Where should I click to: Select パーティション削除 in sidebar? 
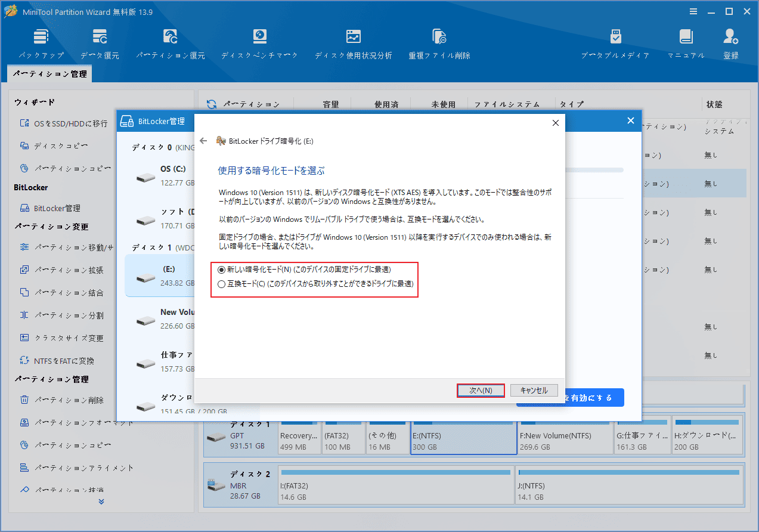(62, 400)
